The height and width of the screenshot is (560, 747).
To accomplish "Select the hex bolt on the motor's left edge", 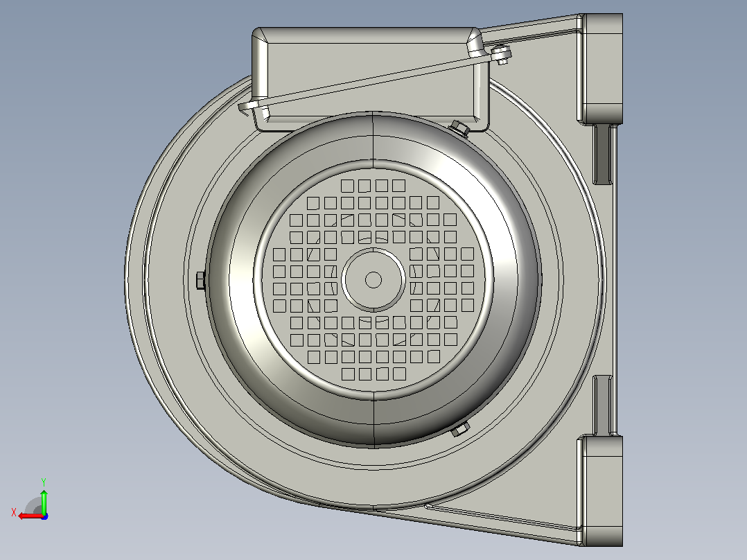I will (200, 280).
